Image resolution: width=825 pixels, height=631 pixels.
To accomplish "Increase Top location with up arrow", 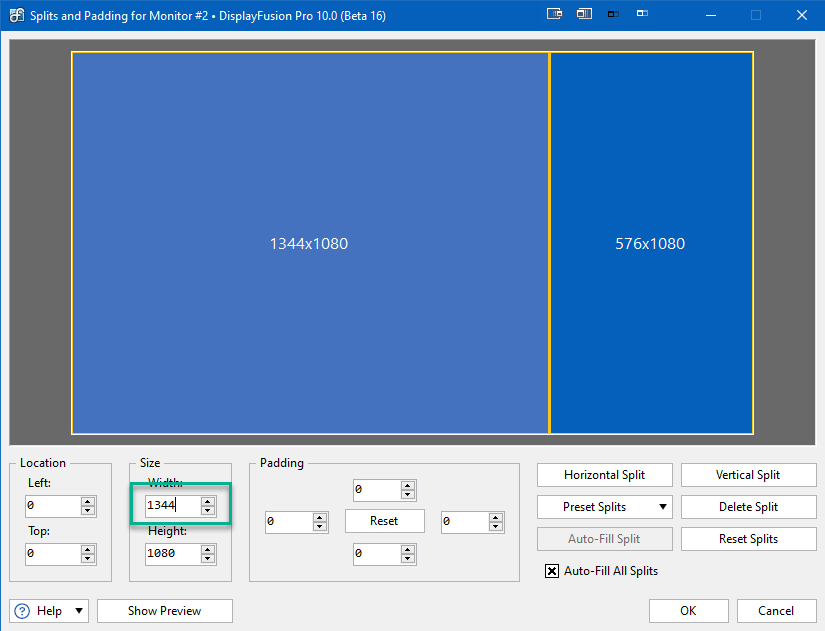I will pos(88,549).
